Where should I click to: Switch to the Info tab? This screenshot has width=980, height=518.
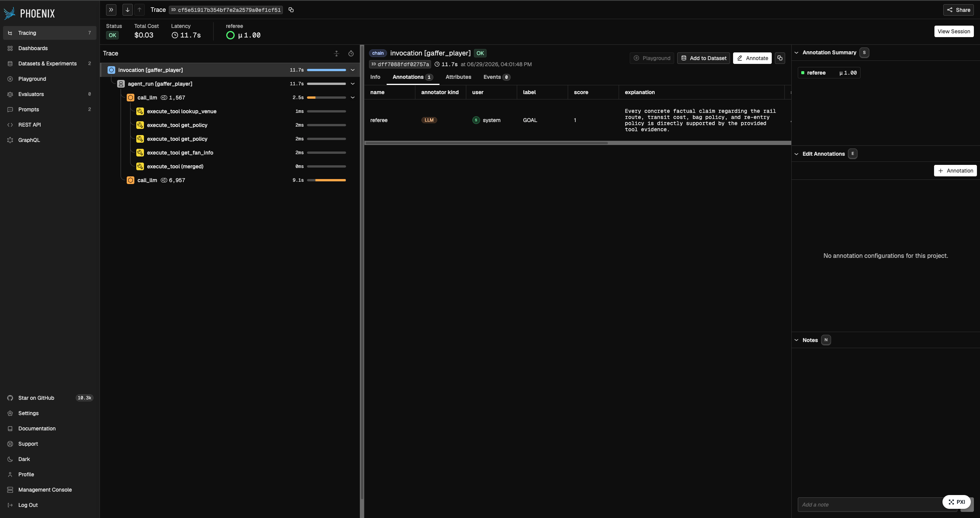[x=375, y=77]
